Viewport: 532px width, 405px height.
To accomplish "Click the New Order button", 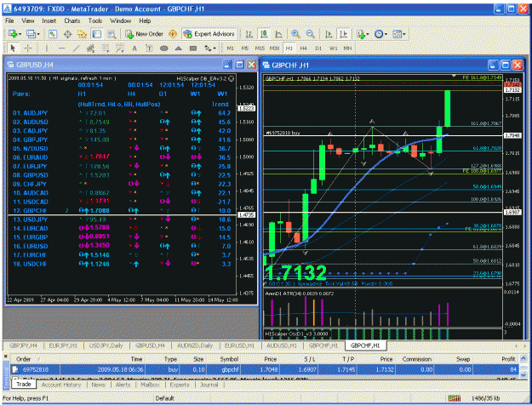I will (144, 34).
